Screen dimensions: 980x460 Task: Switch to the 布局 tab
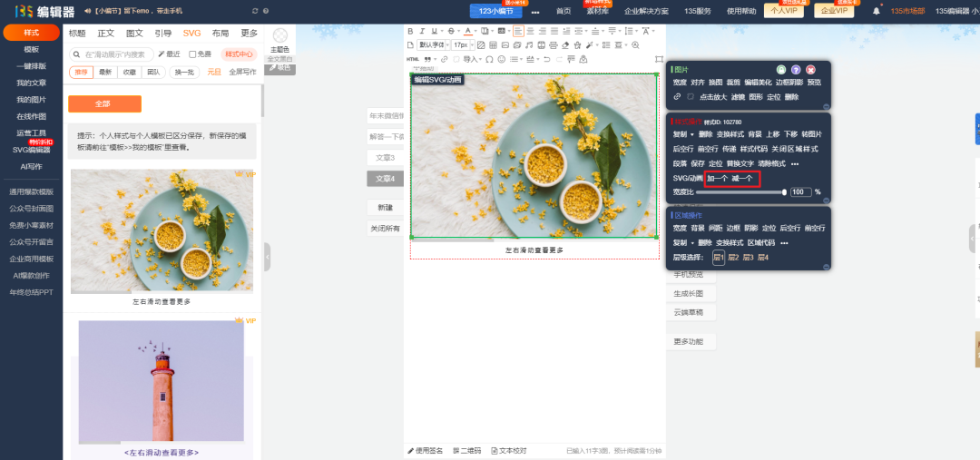click(220, 34)
